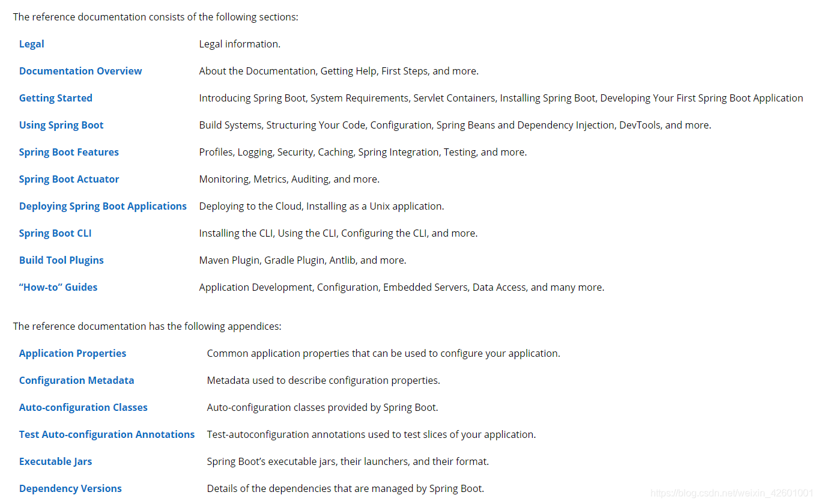Open the "How-to" Guides link
Image resolution: width=818 pixels, height=504 pixels.
pyautogui.click(x=58, y=287)
